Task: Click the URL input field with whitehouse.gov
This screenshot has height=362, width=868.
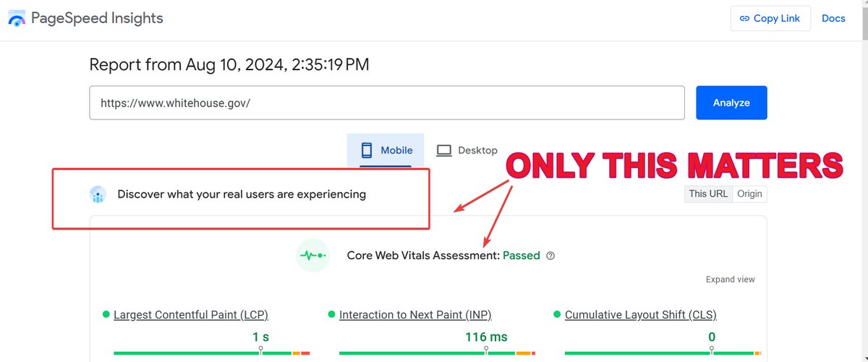Action: coord(387,103)
